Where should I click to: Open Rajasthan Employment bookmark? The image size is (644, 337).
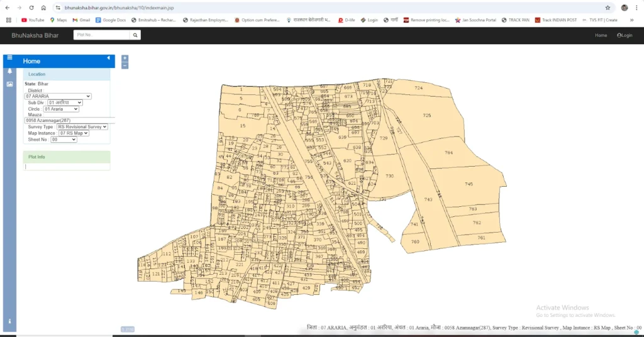tap(206, 19)
